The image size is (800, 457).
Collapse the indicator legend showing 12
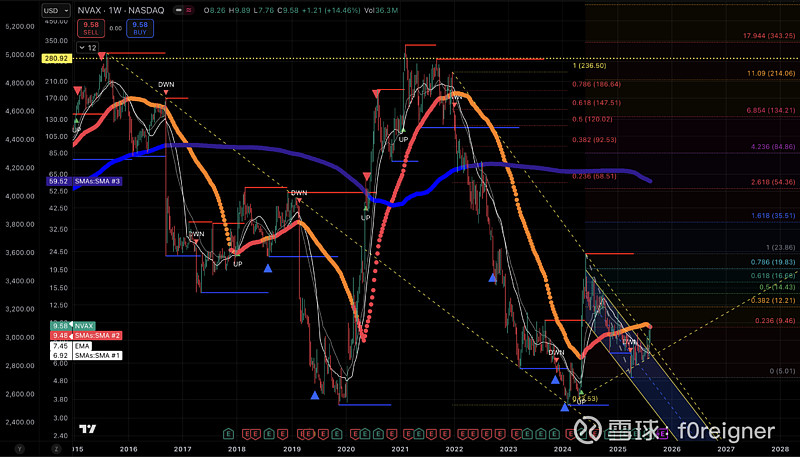(x=87, y=47)
